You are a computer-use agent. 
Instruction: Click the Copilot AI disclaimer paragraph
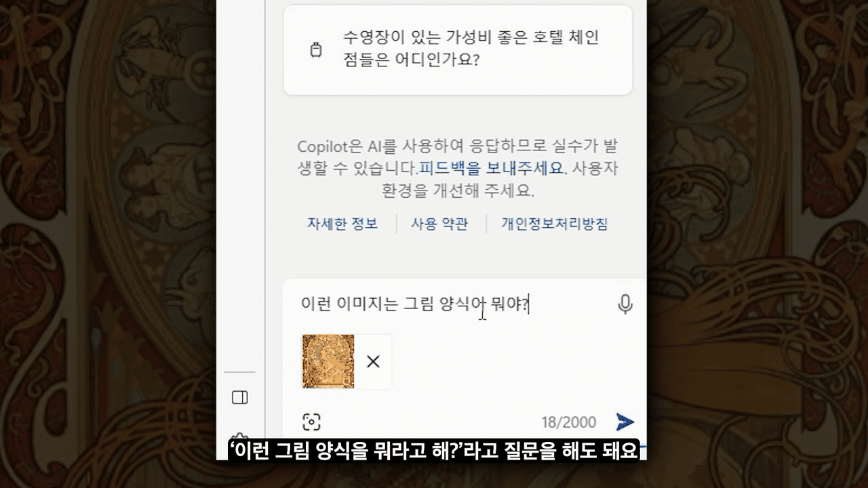458,168
